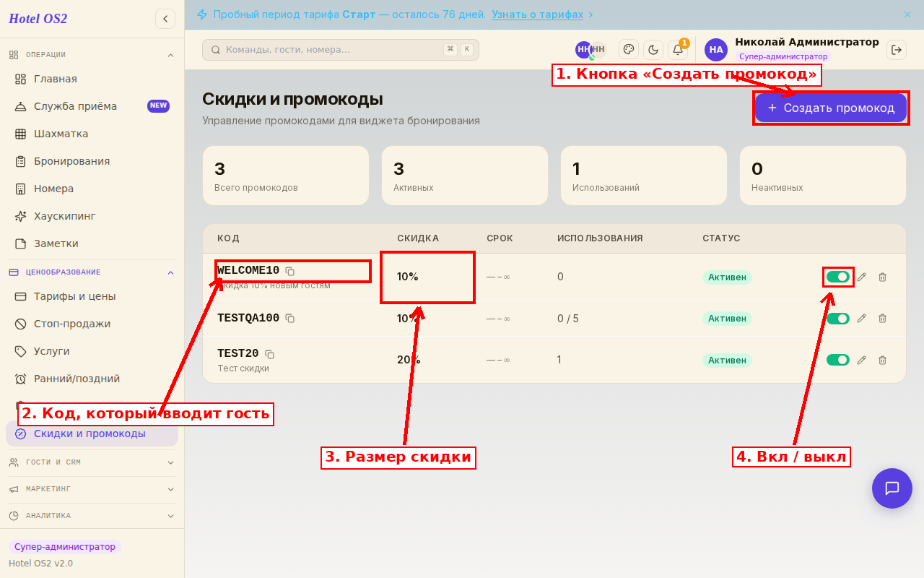Navigate to Номера
Screen dimensions: 924x578
pos(92,189)
